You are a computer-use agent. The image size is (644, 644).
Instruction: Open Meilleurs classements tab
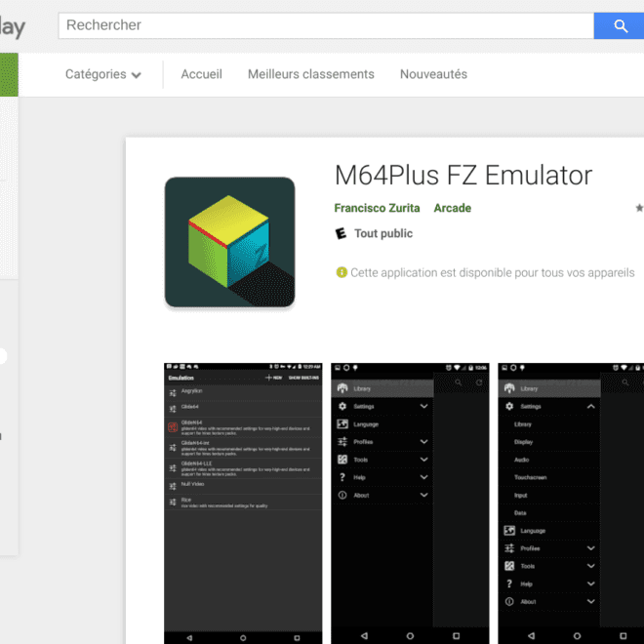(x=311, y=74)
